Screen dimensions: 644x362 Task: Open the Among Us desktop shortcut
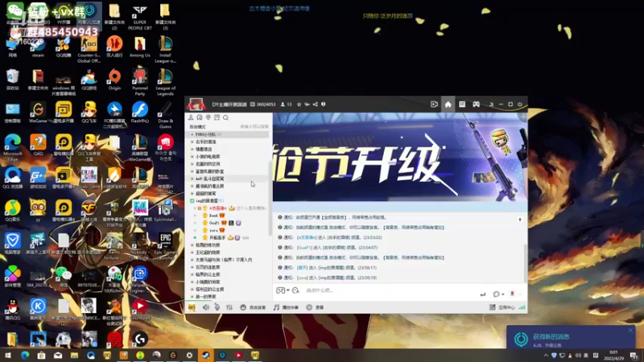tap(139, 47)
